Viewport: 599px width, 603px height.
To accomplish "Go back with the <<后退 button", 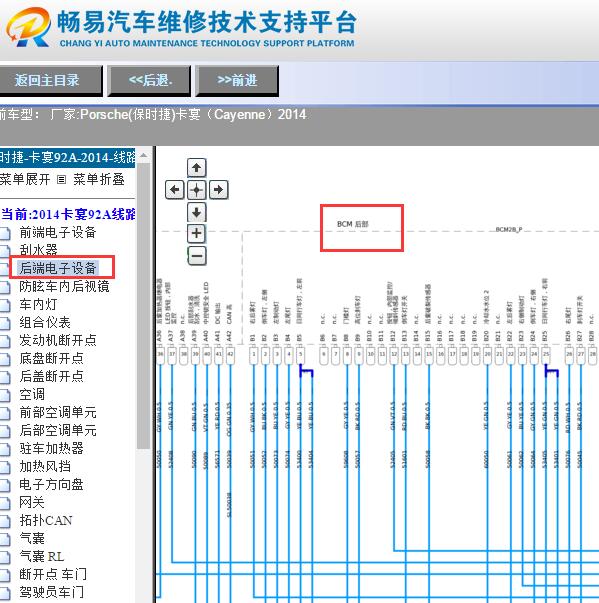I will (149, 80).
